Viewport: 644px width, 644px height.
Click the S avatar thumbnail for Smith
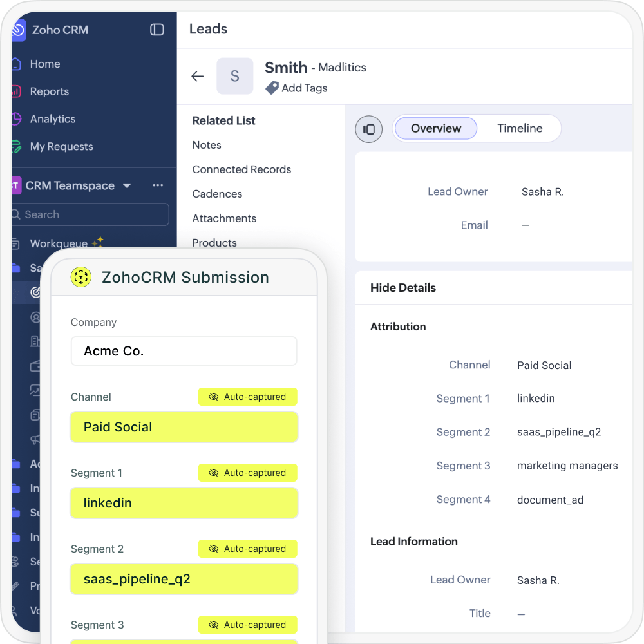pyautogui.click(x=235, y=77)
